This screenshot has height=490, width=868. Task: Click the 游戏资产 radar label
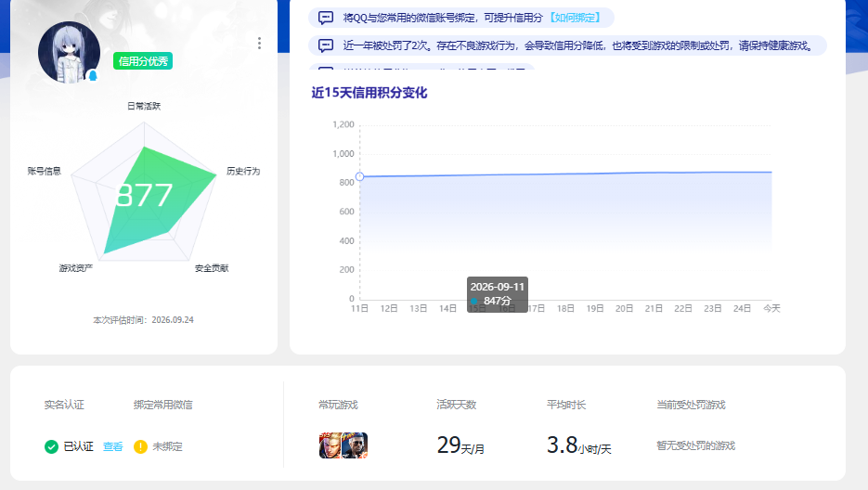coord(76,268)
